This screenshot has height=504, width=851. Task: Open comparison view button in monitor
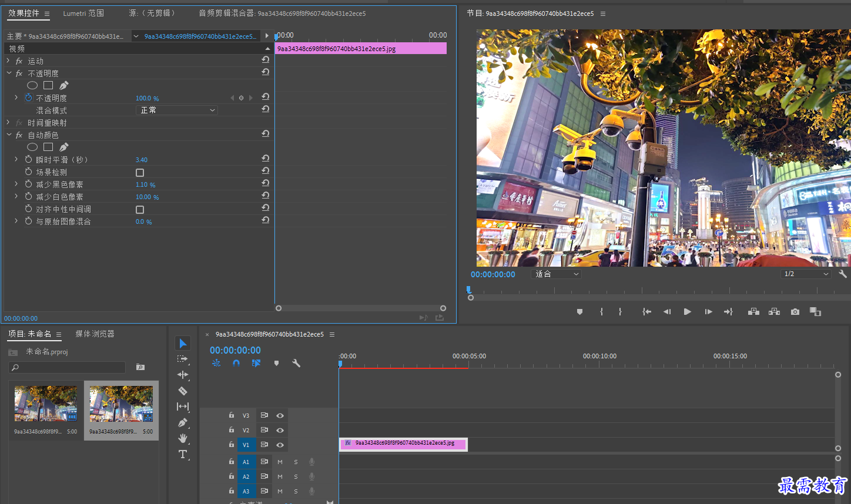click(815, 312)
